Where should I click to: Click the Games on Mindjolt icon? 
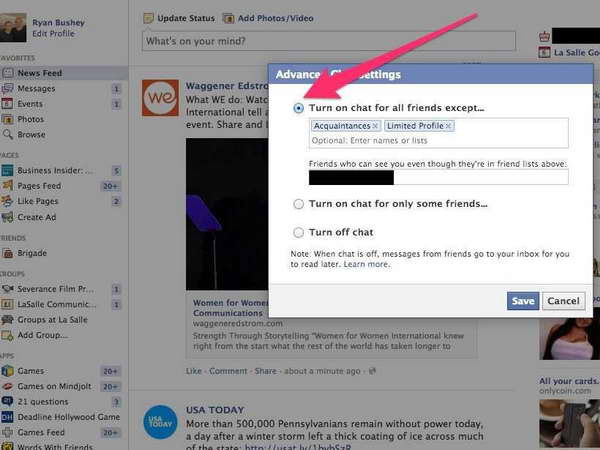(7, 386)
